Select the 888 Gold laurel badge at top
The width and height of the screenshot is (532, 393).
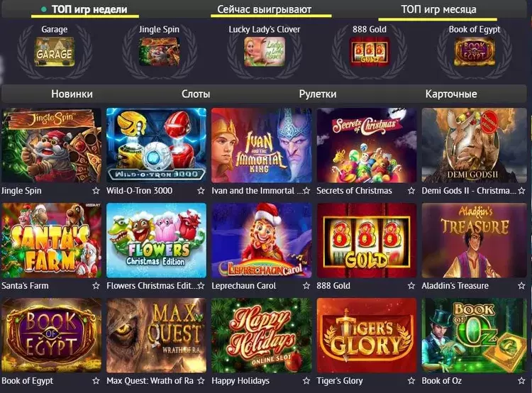point(369,52)
